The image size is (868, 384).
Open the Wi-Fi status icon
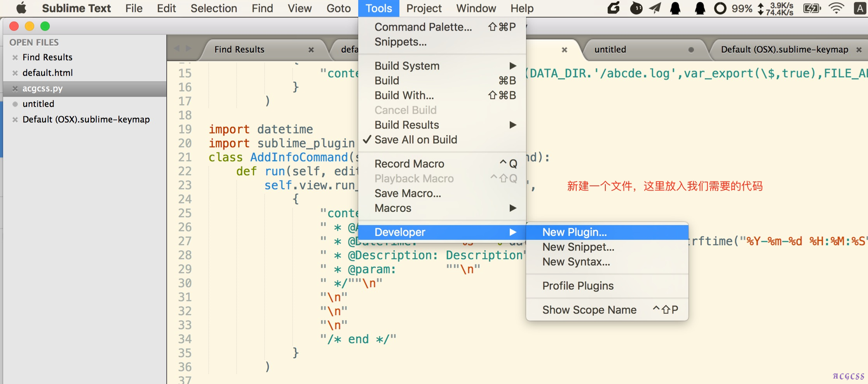coord(836,8)
